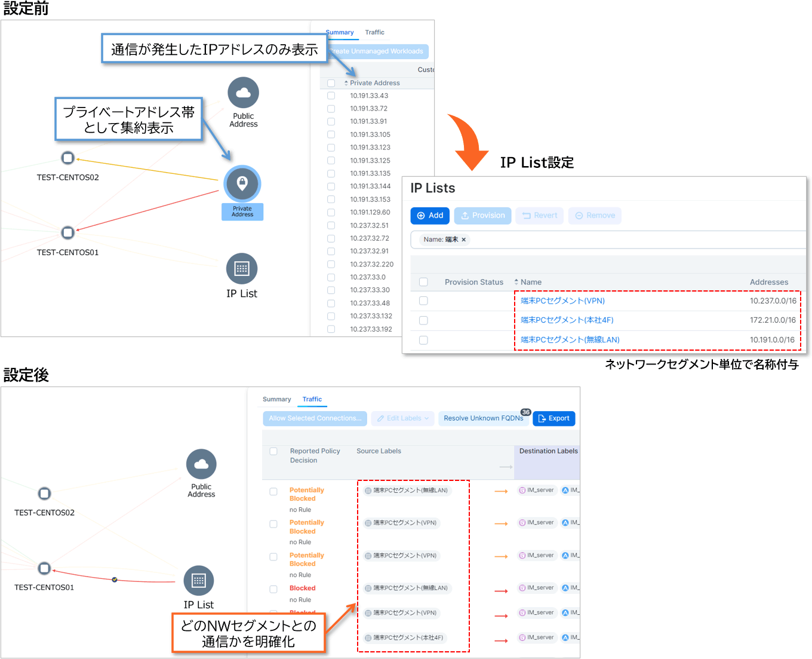Click the 36 badge on Resolve Unknown FQDNs
The height and width of the screenshot is (659, 812).
coord(525,412)
